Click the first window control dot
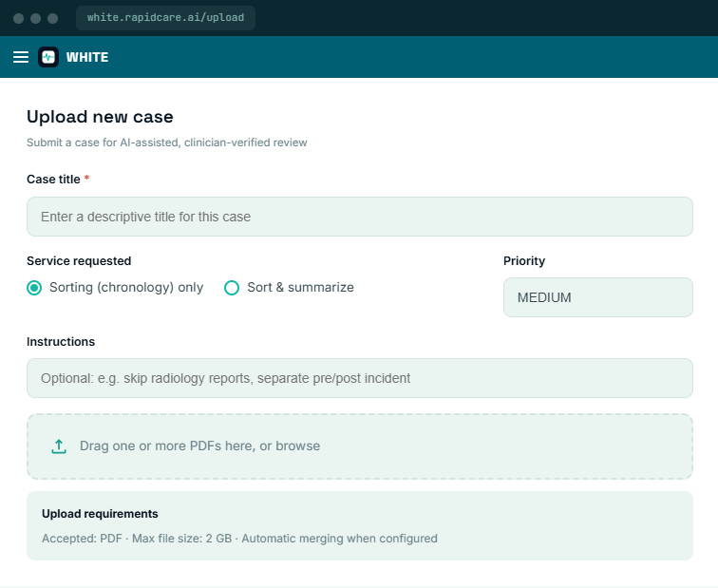718x588 pixels. click(x=18, y=18)
